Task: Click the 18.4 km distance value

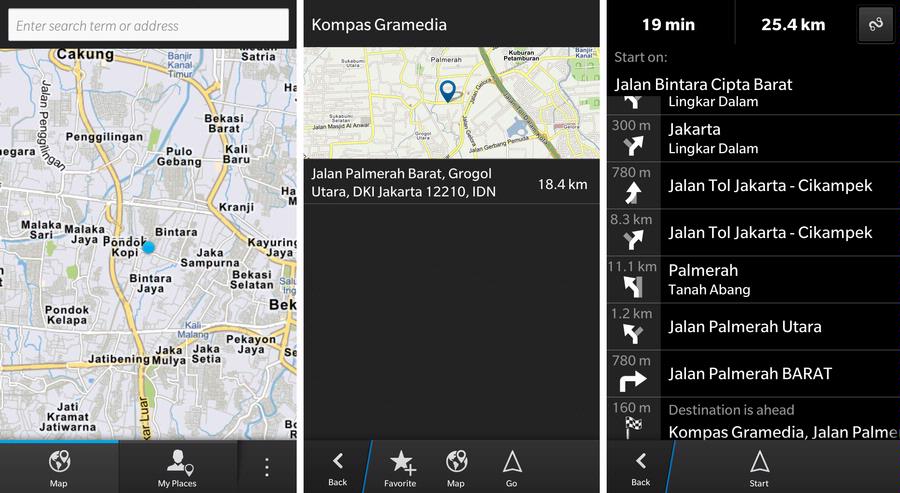Action: (562, 184)
